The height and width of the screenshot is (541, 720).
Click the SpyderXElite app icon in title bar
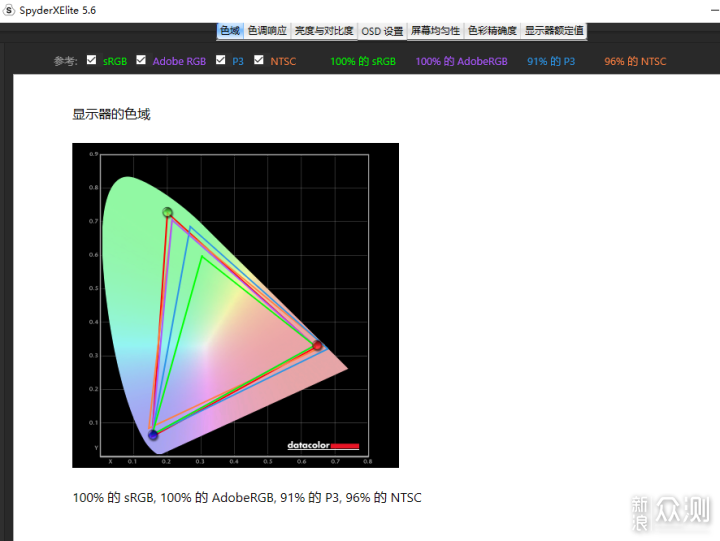click(x=9, y=10)
